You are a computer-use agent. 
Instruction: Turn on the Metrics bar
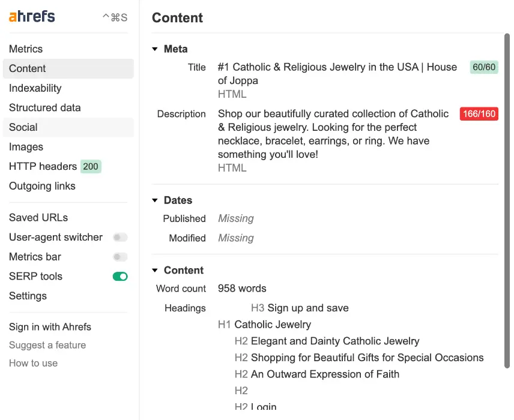(120, 257)
